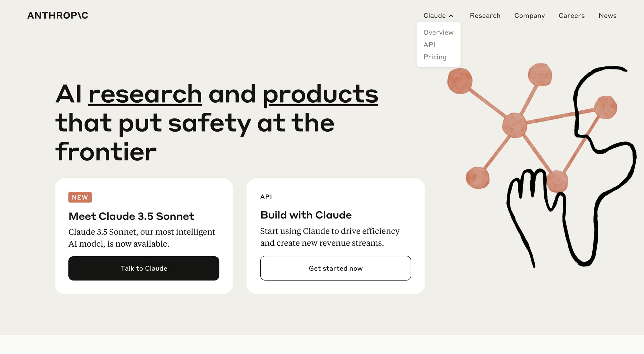Click the Build with Claude heading
The width and height of the screenshot is (644, 354).
coord(306,215)
